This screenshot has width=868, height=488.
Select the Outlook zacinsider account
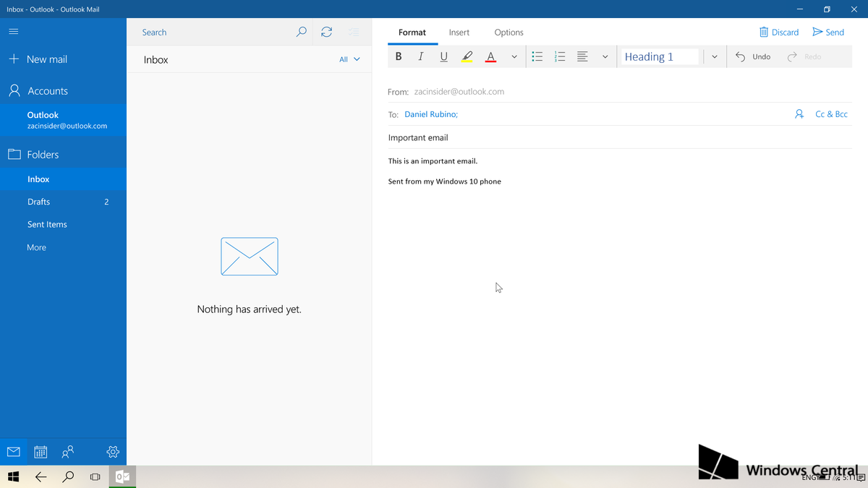pyautogui.click(x=63, y=120)
